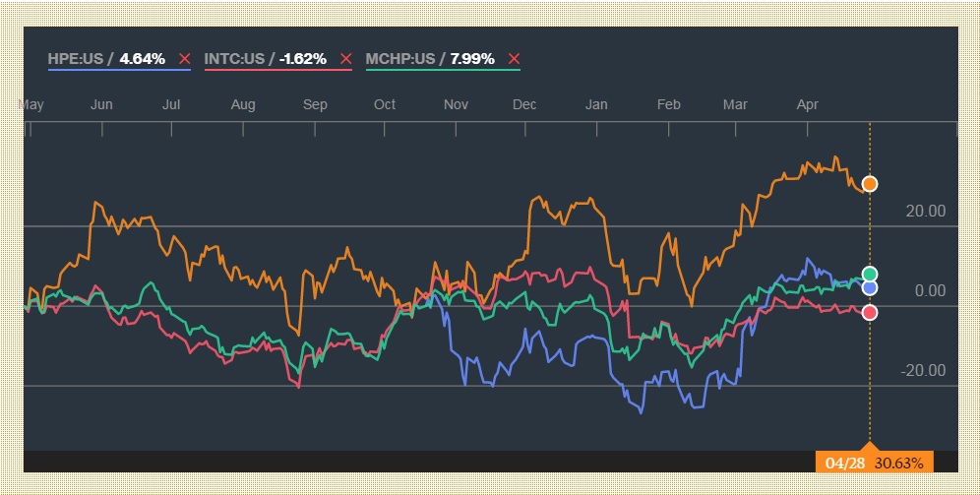Viewport: 980px width, 495px height.
Task: Select the red line endpoint marker
Action: 870,313
